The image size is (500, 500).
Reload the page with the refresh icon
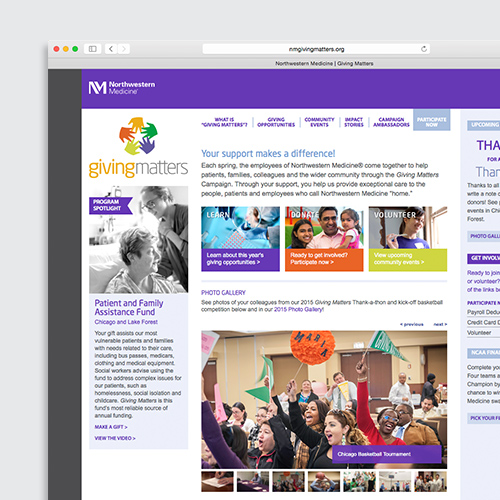(x=424, y=49)
